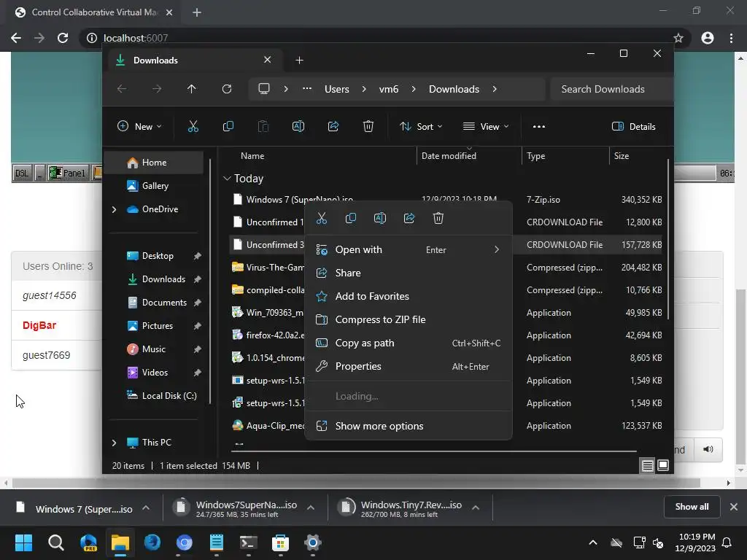
Task: Expand This PC in navigation pane
Action: tap(114, 443)
